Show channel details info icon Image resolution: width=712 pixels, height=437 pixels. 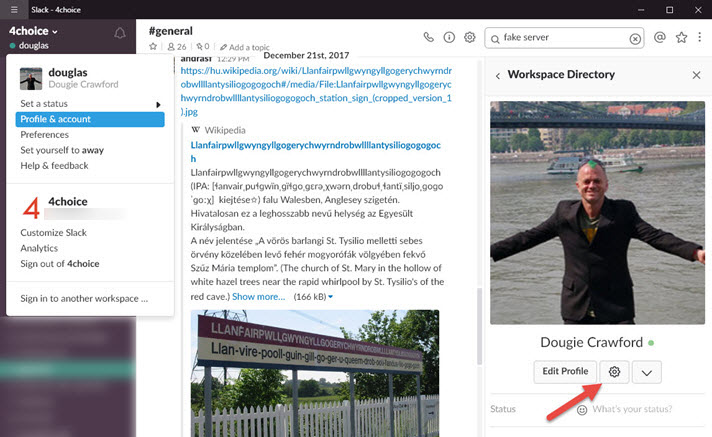449,37
